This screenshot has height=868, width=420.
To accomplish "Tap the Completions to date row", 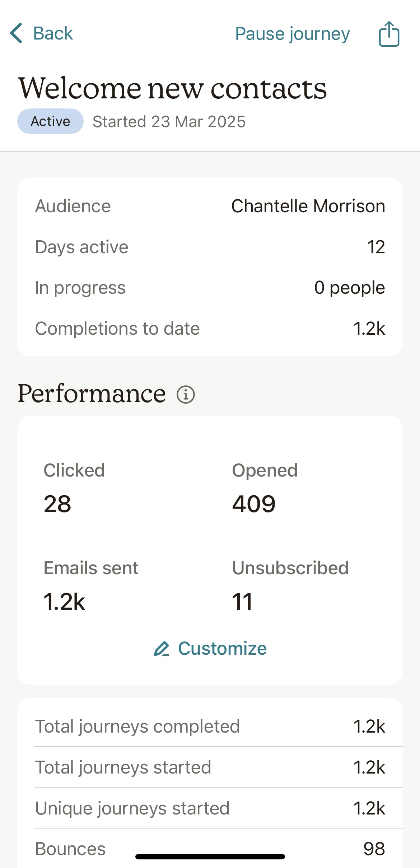I will (x=210, y=329).
